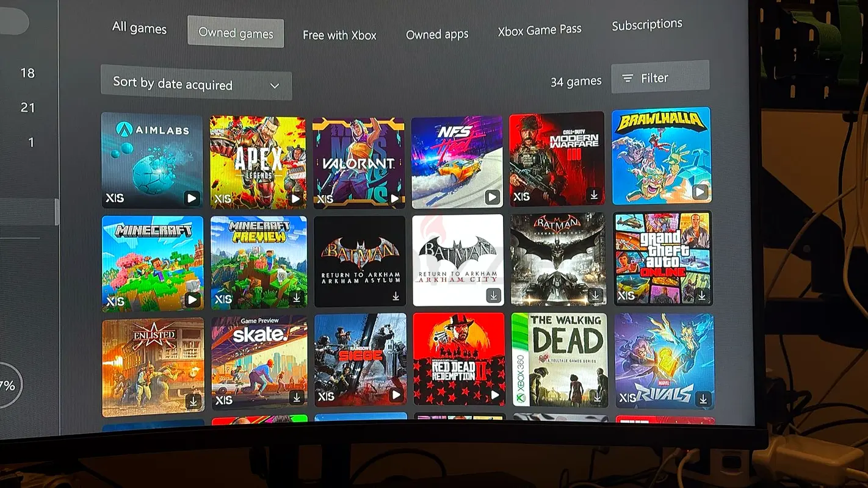
Task: Click the download icon on Batman Arkham Asylum
Action: pyautogui.click(x=396, y=296)
